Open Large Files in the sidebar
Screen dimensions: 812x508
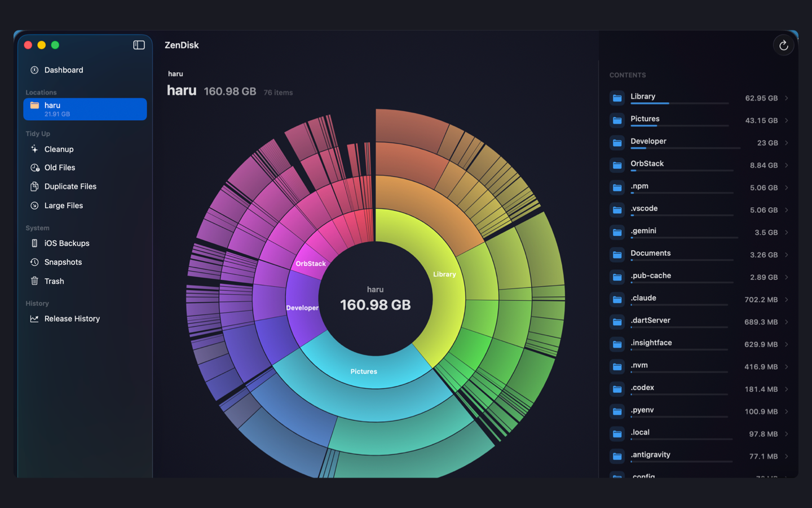pos(85,205)
